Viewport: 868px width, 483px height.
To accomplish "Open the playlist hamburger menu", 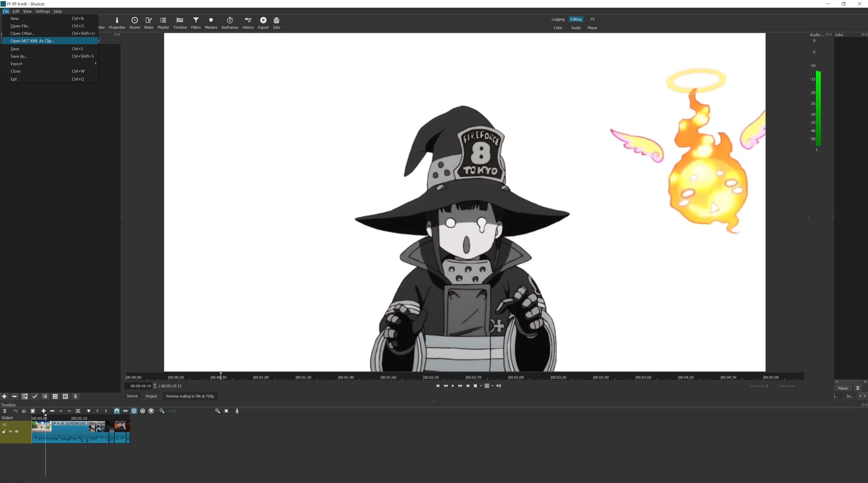I will pyautogui.click(x=75, y=397).
